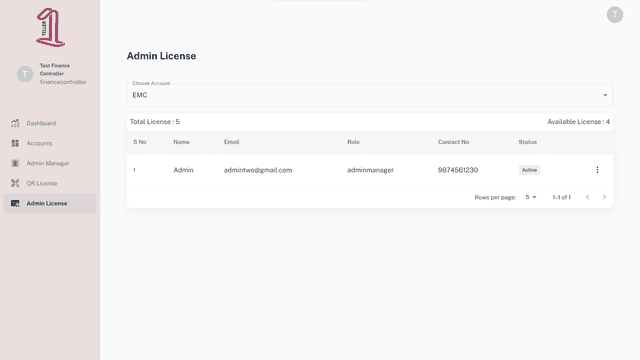Click the Available License : 4 text

[578, 122]
